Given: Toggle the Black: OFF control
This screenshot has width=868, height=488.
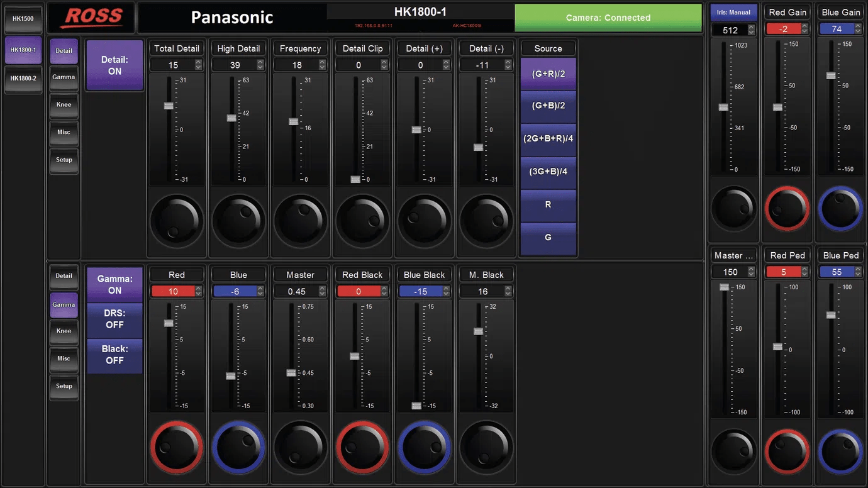Looking at the screenshot, I should 114,356.
